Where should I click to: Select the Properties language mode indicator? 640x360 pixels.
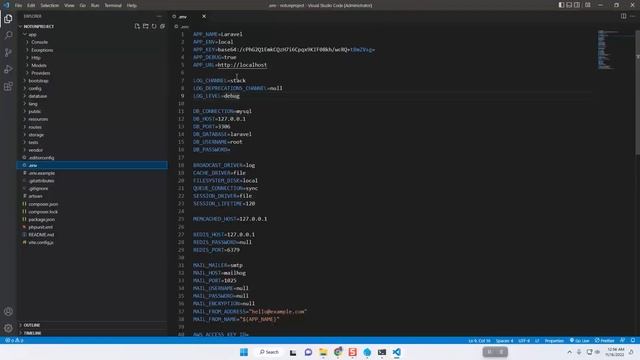(x=554, y=340)
